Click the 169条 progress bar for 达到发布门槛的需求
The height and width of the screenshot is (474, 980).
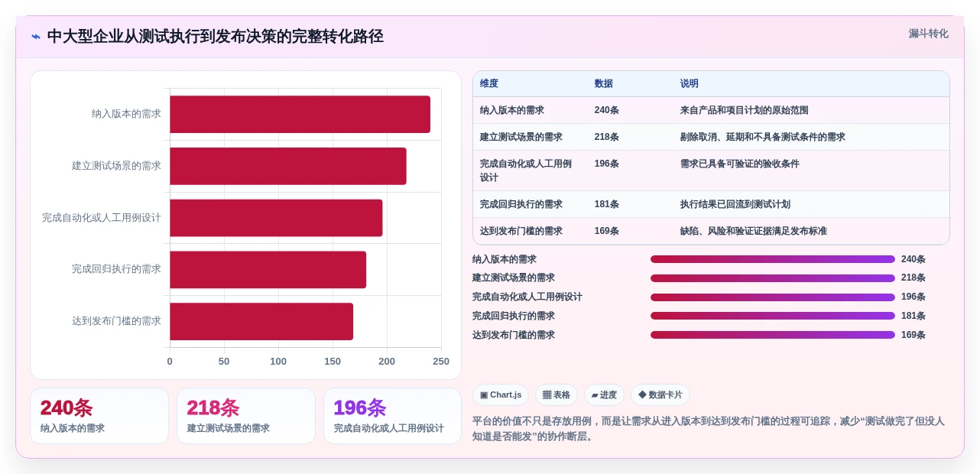pos(772,335)
